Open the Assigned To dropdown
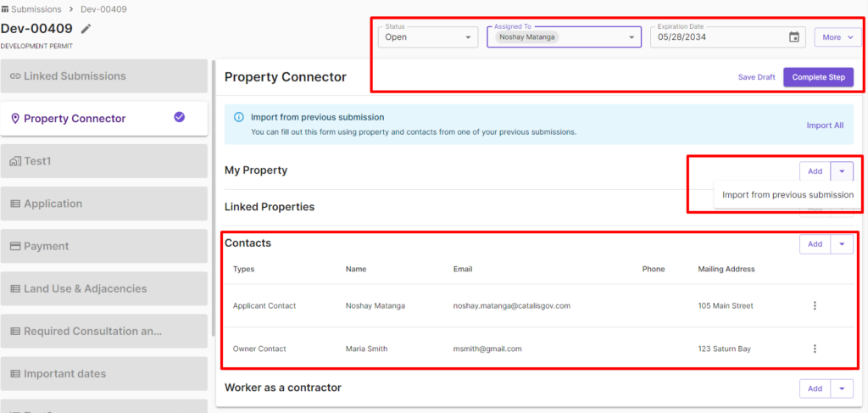 (x=632, y=37)
